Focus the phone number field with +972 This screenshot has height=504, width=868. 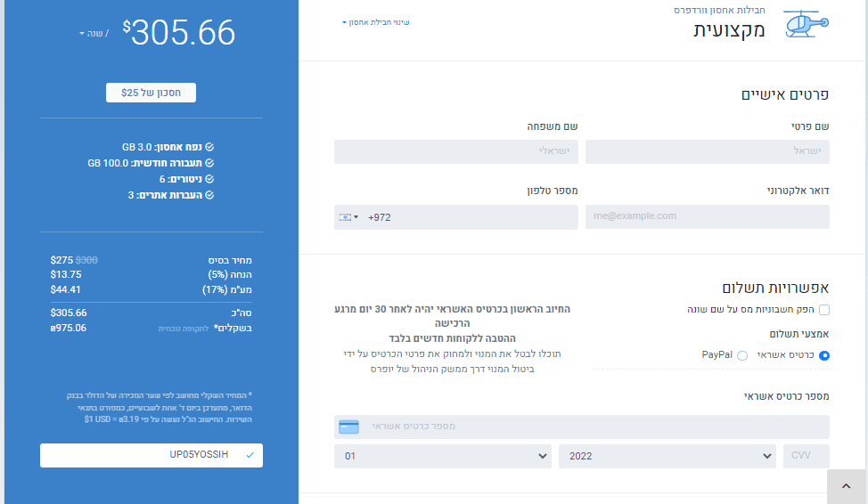[x=456, y=217]
